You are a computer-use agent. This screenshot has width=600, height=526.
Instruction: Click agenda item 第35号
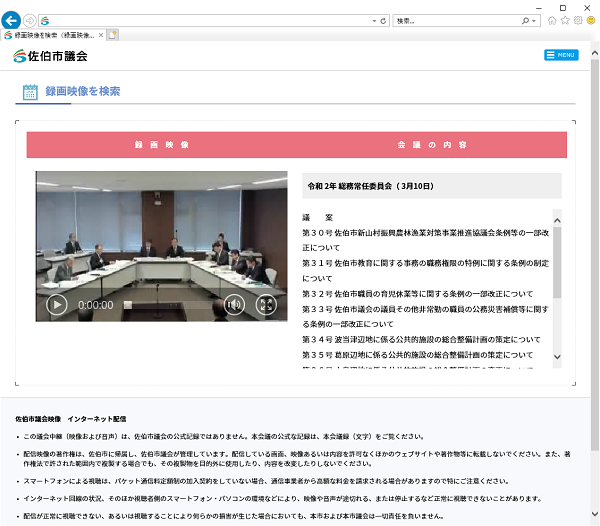tap(417, 355)
